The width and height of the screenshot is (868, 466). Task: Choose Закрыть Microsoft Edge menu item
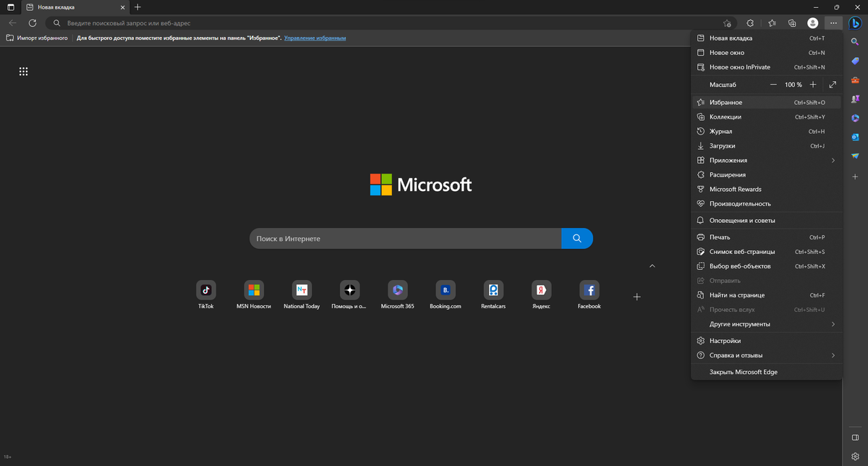coord(767,372)
